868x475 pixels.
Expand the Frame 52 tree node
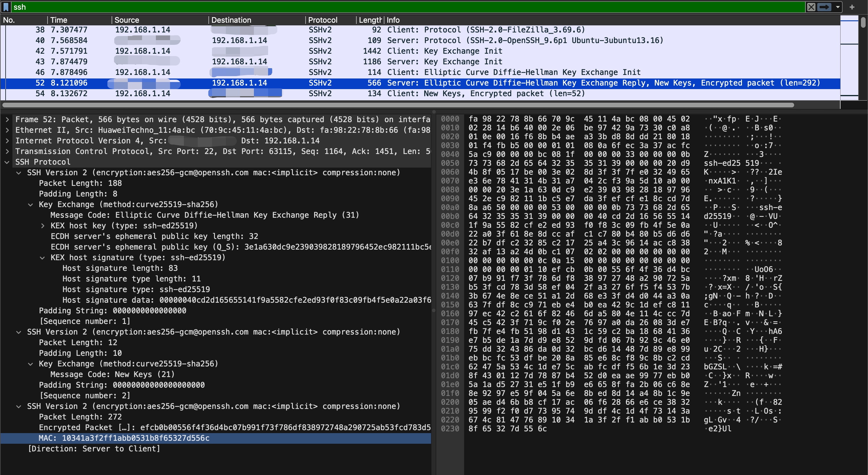click(x=7, y=119)
